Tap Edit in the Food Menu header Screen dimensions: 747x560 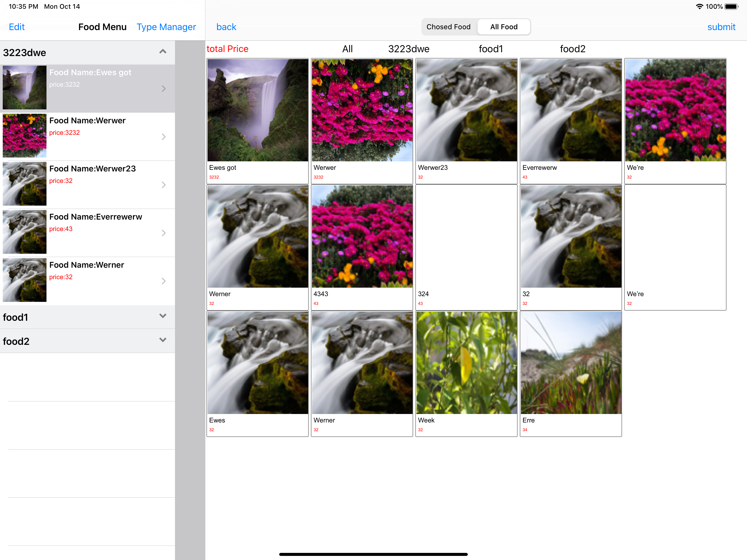17,27
